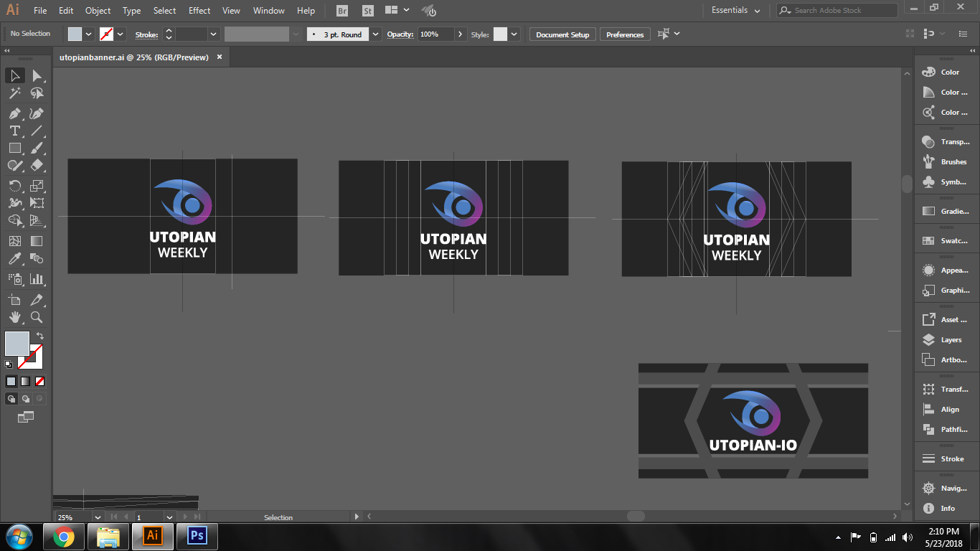Open the Essentials workspace dropdown
Viewport: 980px width, 551px height.
[x=735, y=10]
